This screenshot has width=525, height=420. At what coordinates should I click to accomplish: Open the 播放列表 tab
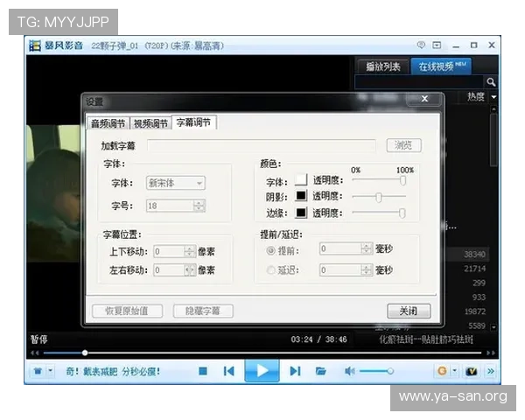[x=383, y=66]
